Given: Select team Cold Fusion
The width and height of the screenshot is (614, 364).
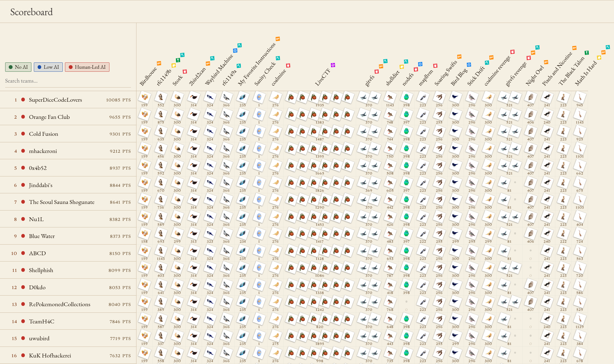Looking at the screenshot, I should pos(44,134).
